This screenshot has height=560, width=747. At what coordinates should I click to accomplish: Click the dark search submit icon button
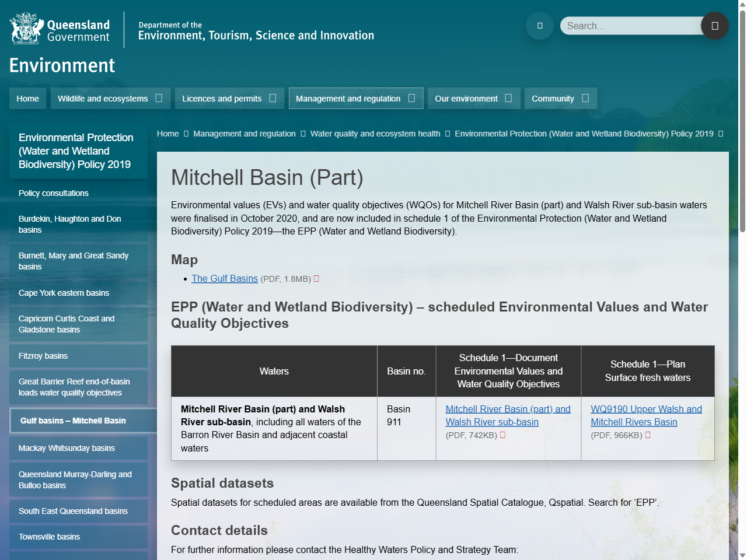715,26
